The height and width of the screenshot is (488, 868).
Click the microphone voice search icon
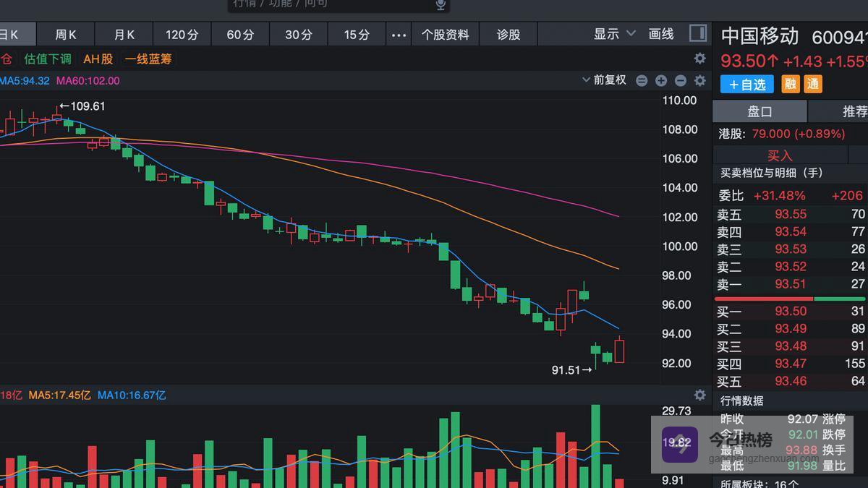click(440, 5)
